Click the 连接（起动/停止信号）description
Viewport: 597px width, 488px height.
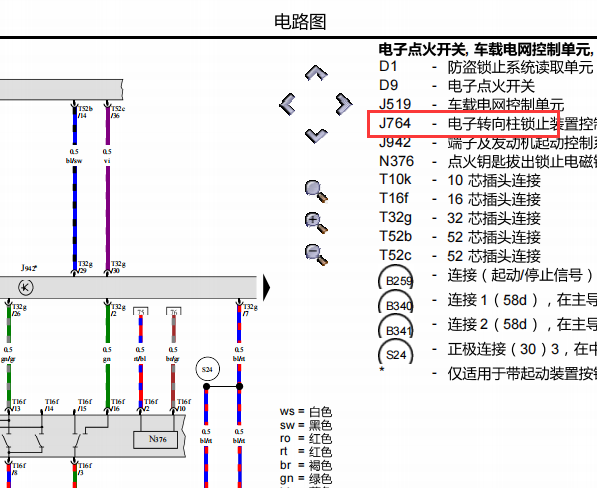click(520, 275)
